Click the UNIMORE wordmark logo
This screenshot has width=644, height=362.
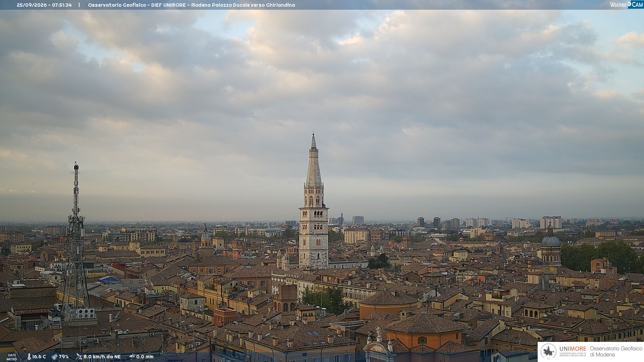[573, 349]
